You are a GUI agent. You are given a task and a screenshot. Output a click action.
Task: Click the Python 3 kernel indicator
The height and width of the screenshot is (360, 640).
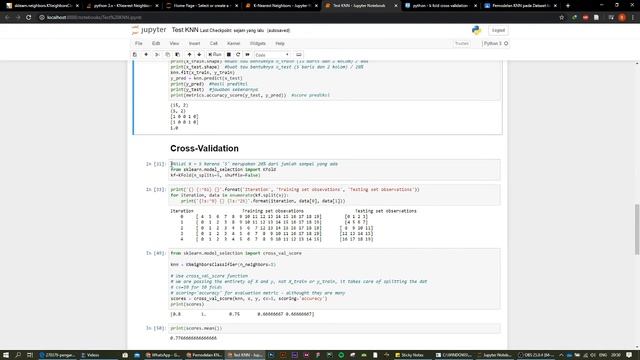pos(496,43)
